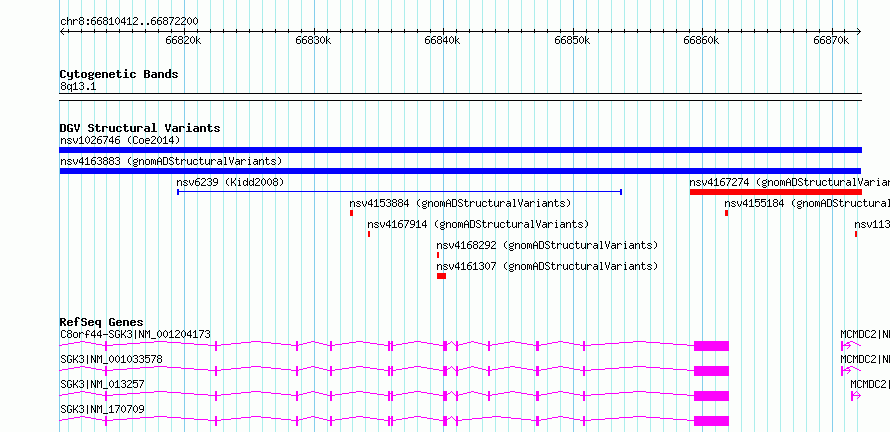Click the 66850k ruler tick label
Viewport: 890px width, 432px height.
click(x=573, y=40)
